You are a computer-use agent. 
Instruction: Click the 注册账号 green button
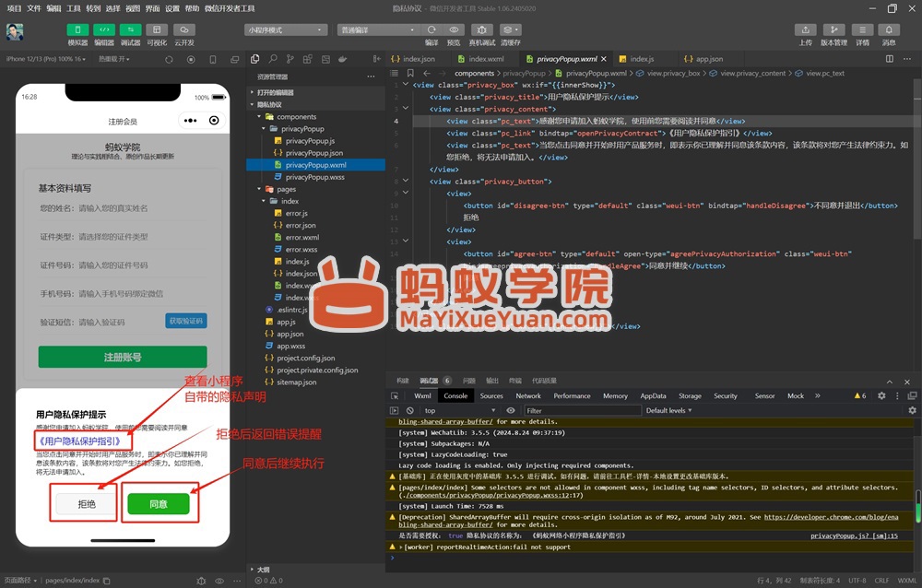point(123,357)
